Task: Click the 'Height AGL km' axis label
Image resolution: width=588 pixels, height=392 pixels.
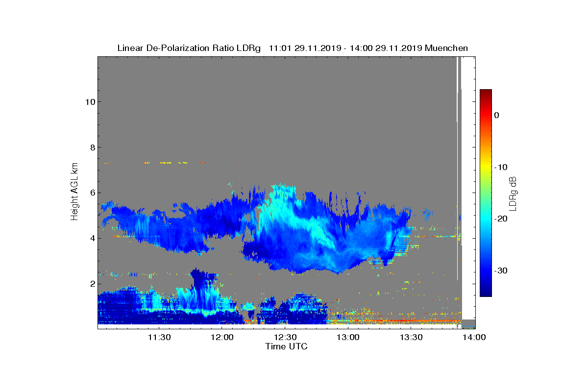Action: tap(74, 192)
